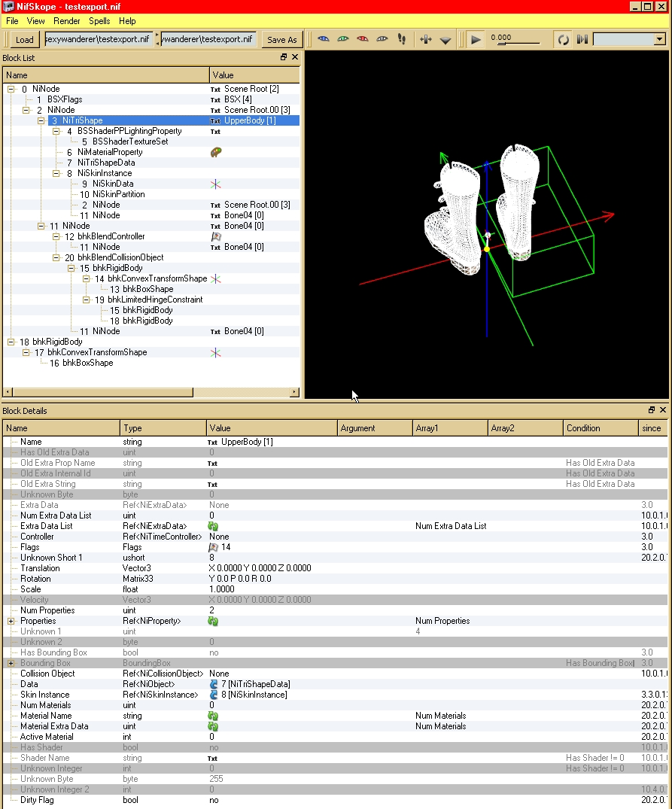Click the switch animation icon
This screenshot has width=672, height=809.
582,39
